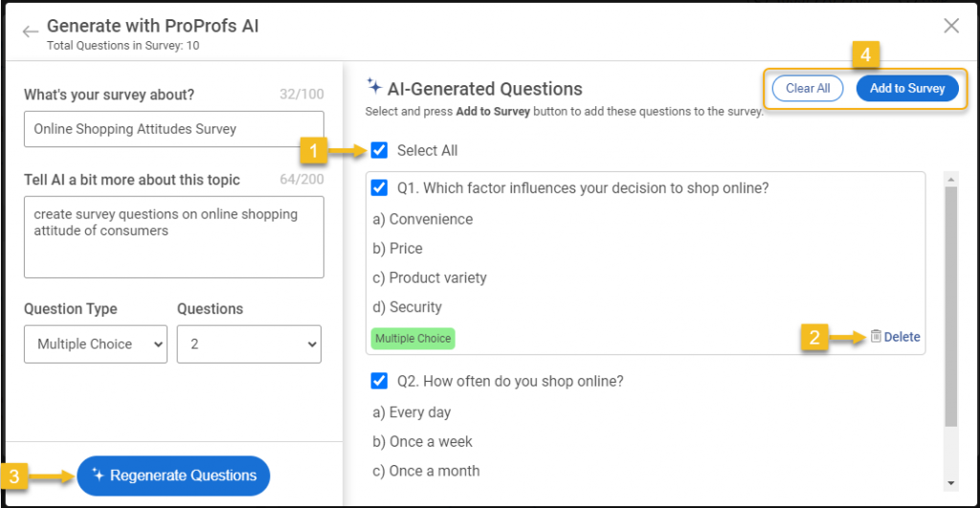Click the Multiple Choice green tag
The height and width of the screenshot is (508, 980).
(412, 339)
